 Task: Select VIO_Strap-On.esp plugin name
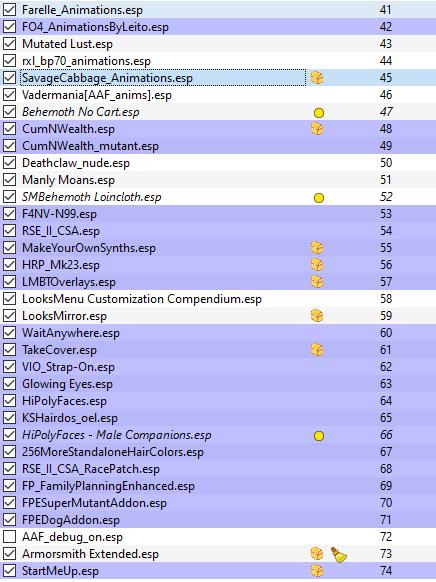(68, 367)
